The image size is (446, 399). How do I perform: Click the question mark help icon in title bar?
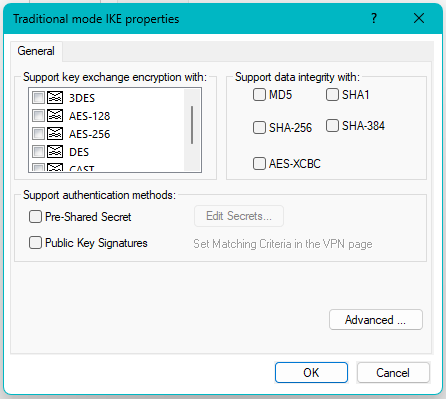374,18
